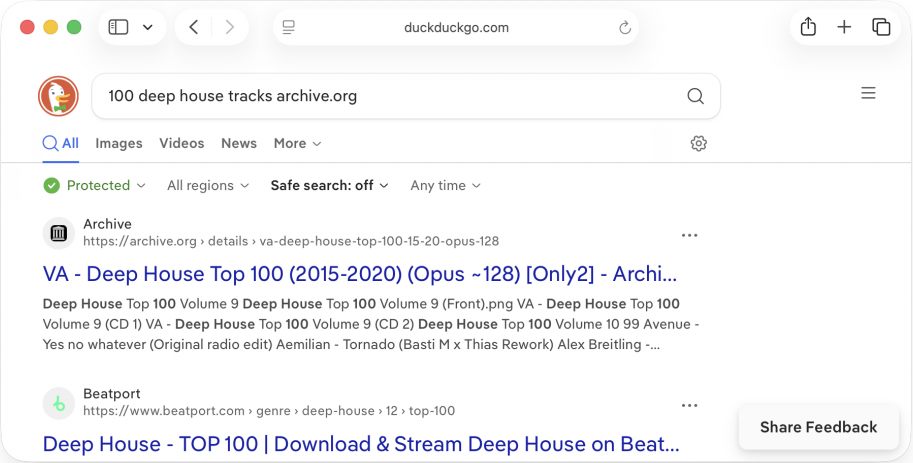Screen dimensions: 913x463
Task: Open search settings gear icon
Action: (x=699, y=144)
